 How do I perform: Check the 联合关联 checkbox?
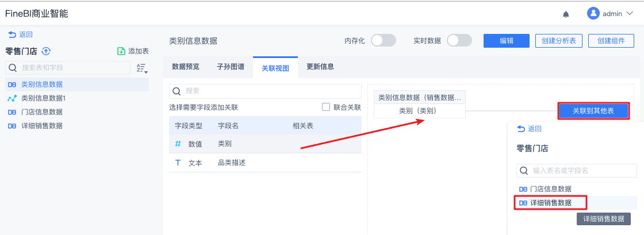click(326, 107)
